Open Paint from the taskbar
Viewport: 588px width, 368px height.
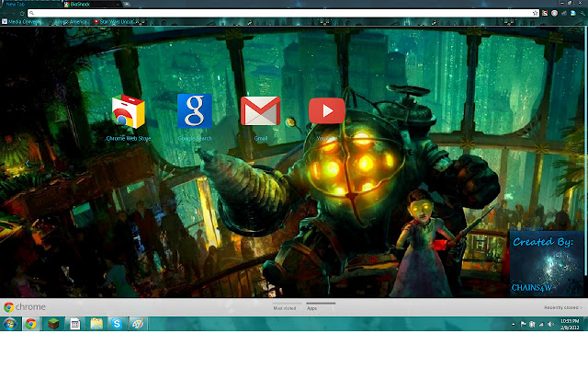(x=138, y=324)
